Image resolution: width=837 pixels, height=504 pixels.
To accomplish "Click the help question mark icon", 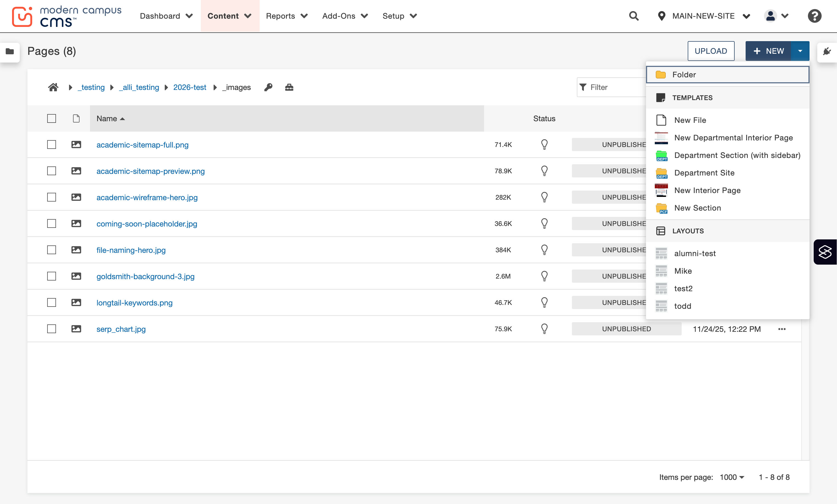I will pyautogui.click(x=814, y=16).
